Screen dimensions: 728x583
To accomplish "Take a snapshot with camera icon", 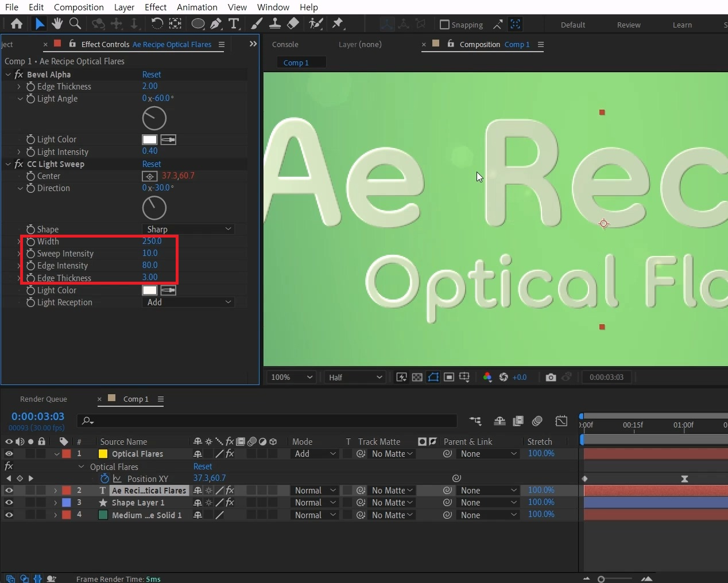I will pos(551,377).
